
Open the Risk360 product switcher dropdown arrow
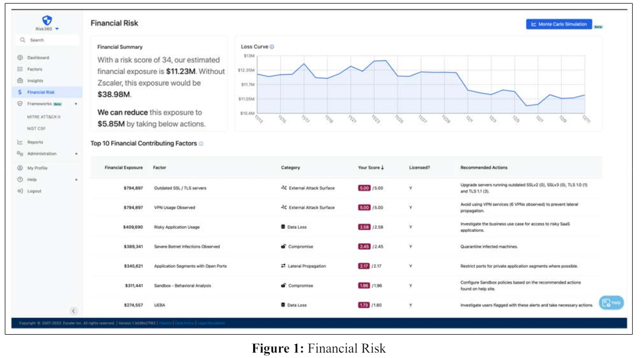pyautogui.click(x=57, y=29)
